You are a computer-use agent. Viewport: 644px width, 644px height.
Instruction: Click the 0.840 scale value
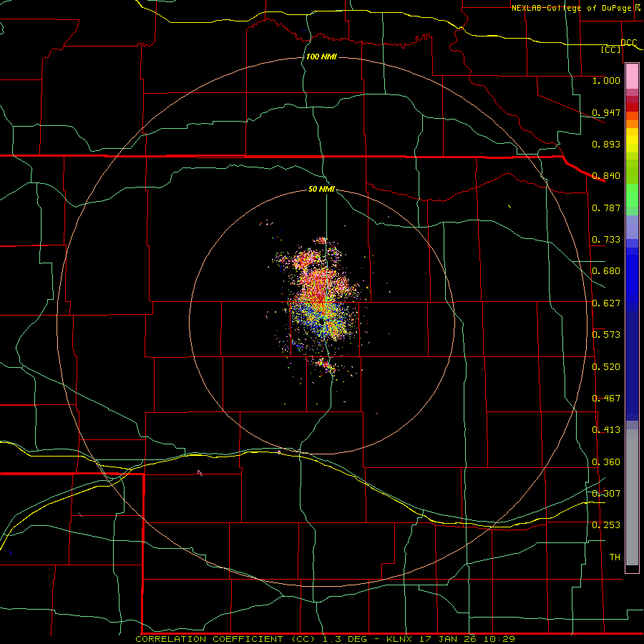606,176
